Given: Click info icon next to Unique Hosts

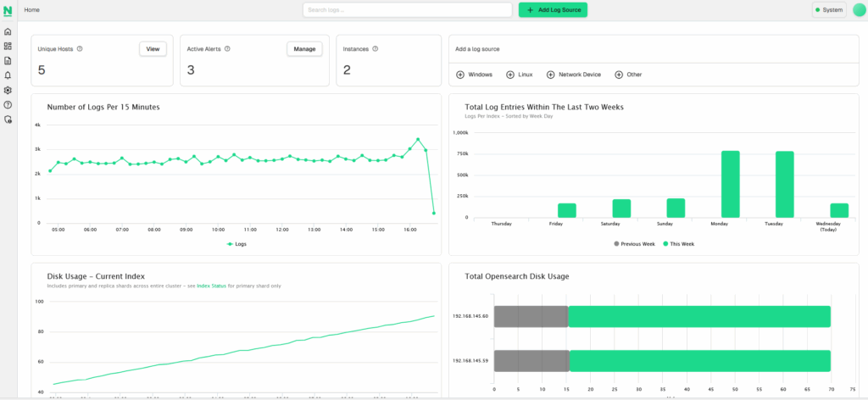Looking at the screenshot, I should point(80,49).
